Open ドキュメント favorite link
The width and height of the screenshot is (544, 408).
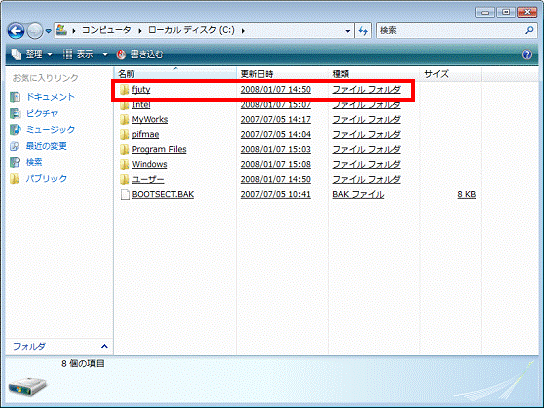(50, 97)
